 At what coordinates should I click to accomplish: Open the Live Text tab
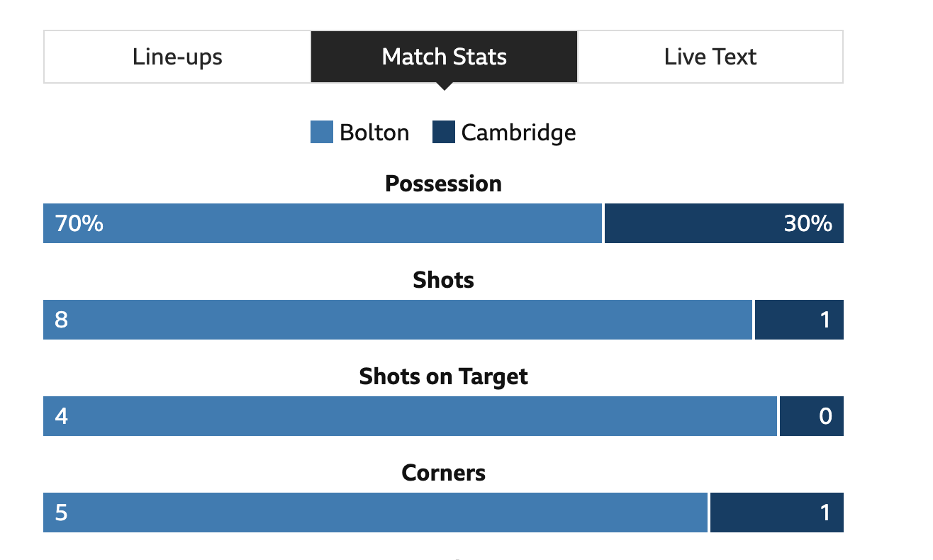pos(710,57)
